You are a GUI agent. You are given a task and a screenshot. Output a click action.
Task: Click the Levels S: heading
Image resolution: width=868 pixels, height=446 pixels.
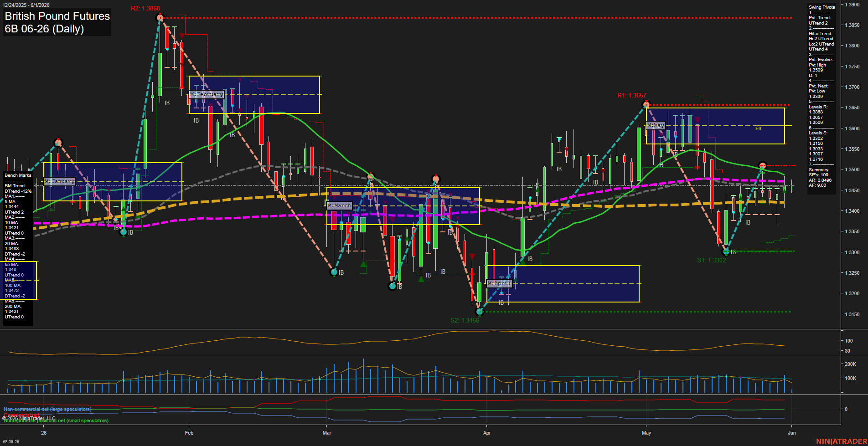(x=818, y=133)
